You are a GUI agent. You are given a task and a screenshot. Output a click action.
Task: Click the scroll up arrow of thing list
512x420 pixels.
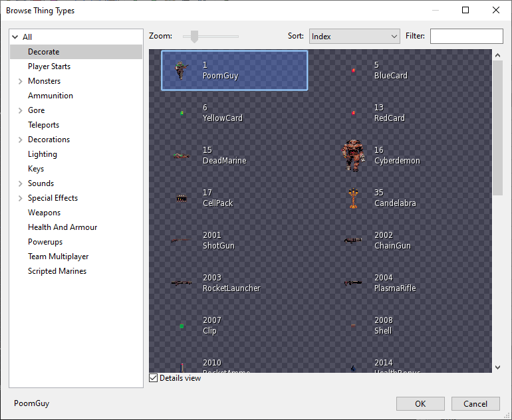pos(497,55)
